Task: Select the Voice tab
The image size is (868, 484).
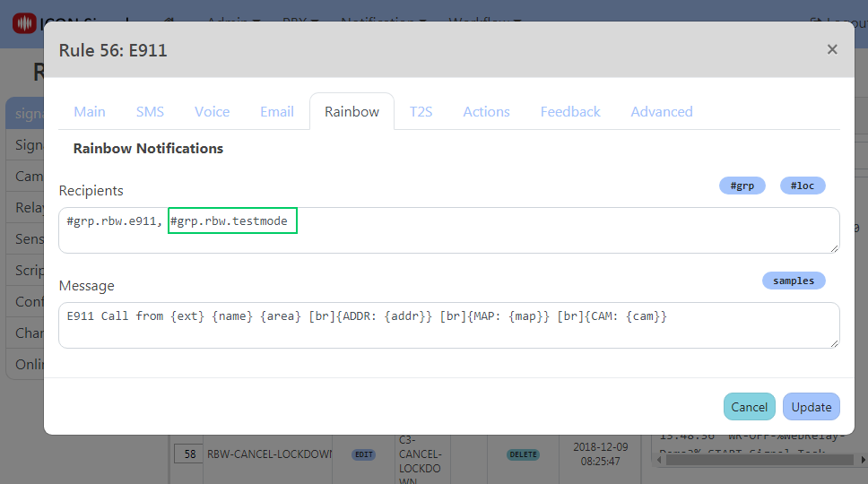Action: point(212,112)
